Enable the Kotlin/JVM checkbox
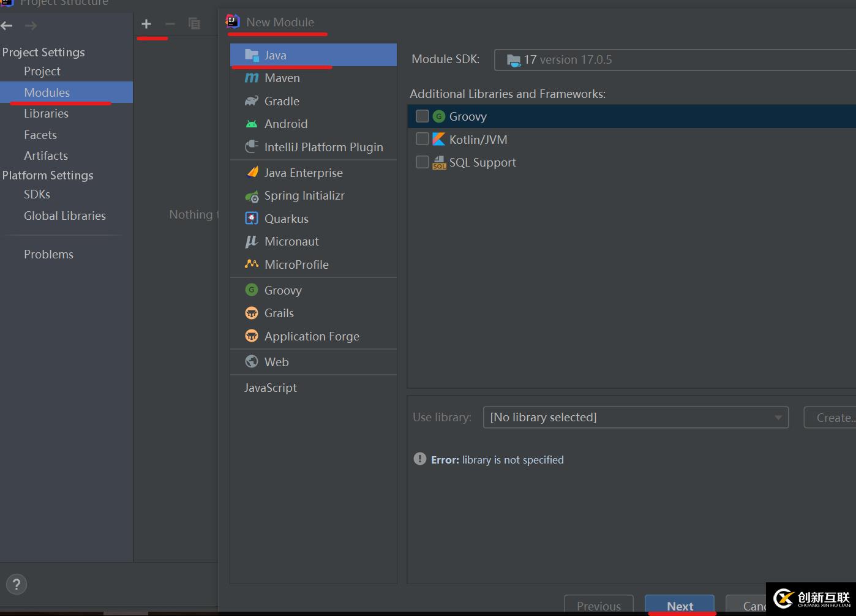Screen dimensions: 856x616 [422, 139]
